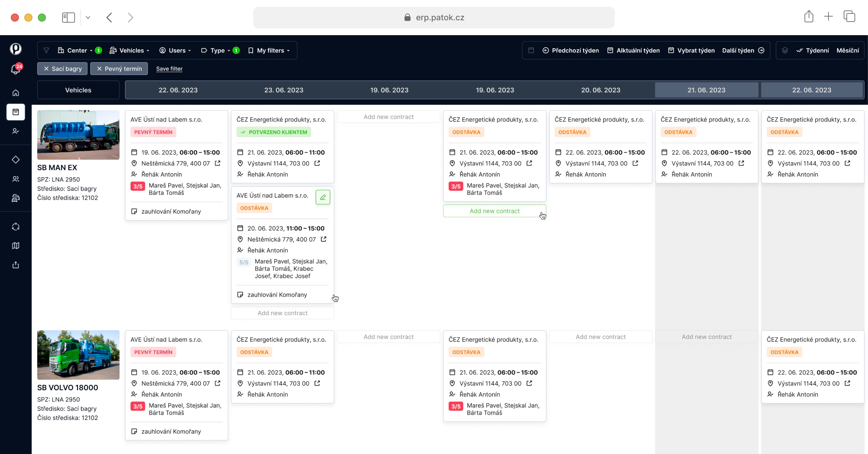Click the share icon in browser toolbar
This screenshot has width=868, height=454.
coord(809,17)
